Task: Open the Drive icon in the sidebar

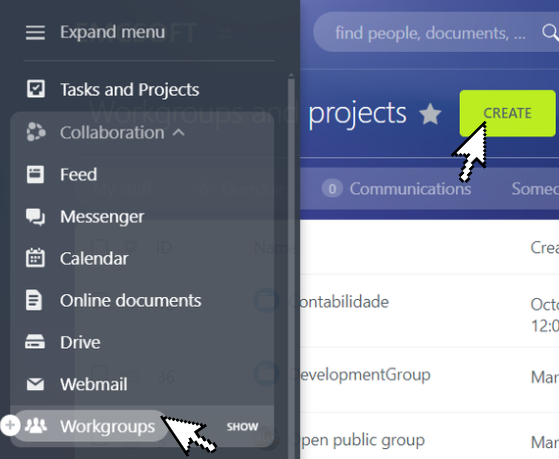Action: (35, 342)
